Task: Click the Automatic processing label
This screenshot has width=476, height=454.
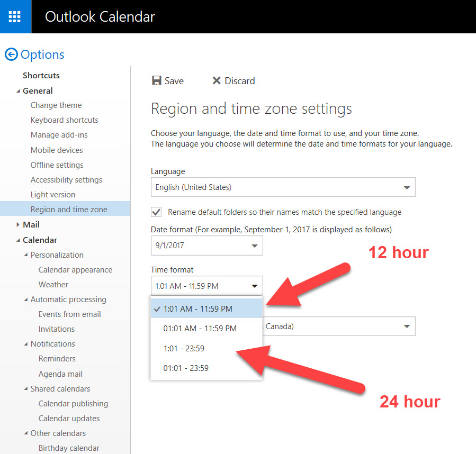Action: pos(68,299)
